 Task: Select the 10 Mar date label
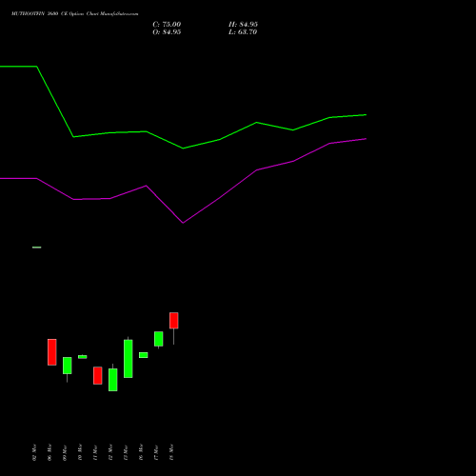click(80, 452)
